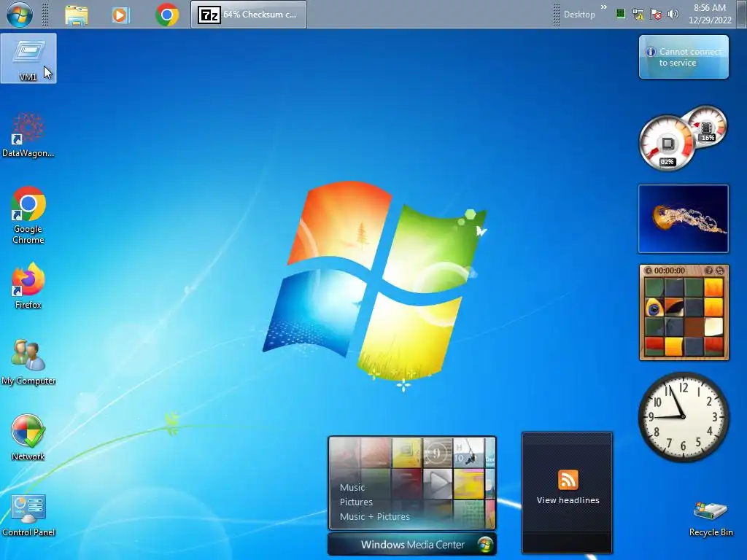
Task: Select Pictures in Media Center gadget
Action: (356, 502)
